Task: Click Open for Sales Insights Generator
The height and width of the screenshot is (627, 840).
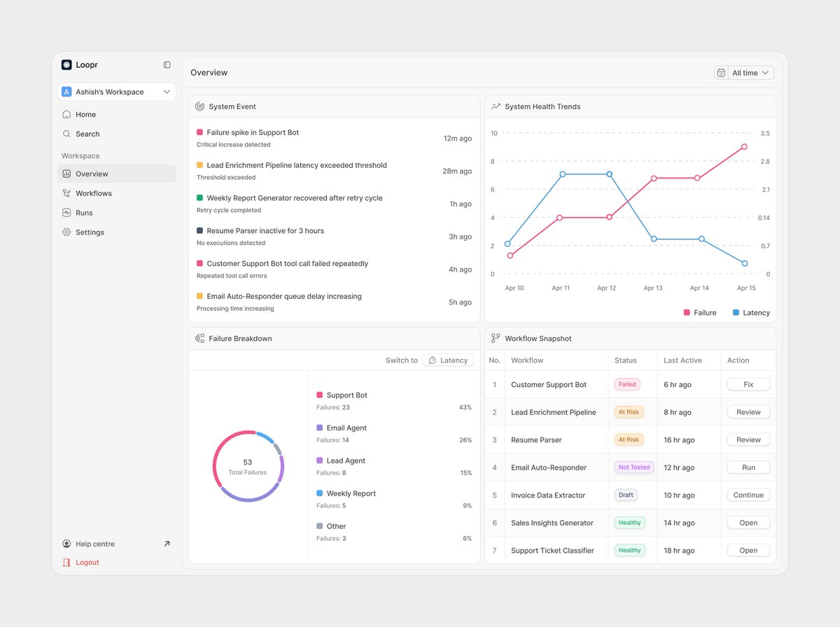Action: click(748, 523)
